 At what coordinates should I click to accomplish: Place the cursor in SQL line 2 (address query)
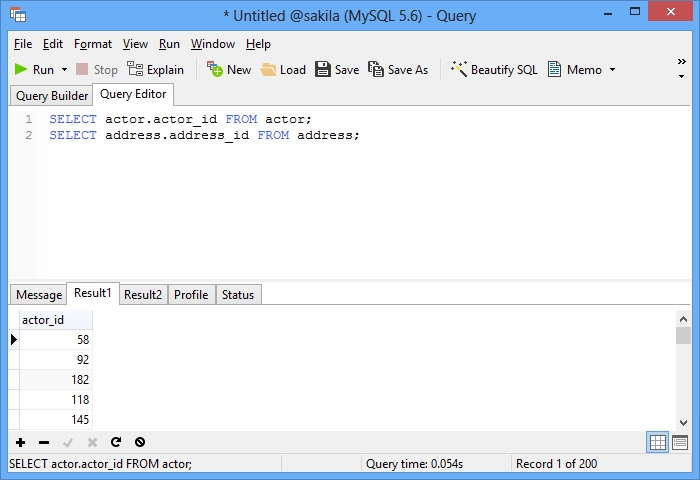204,135
